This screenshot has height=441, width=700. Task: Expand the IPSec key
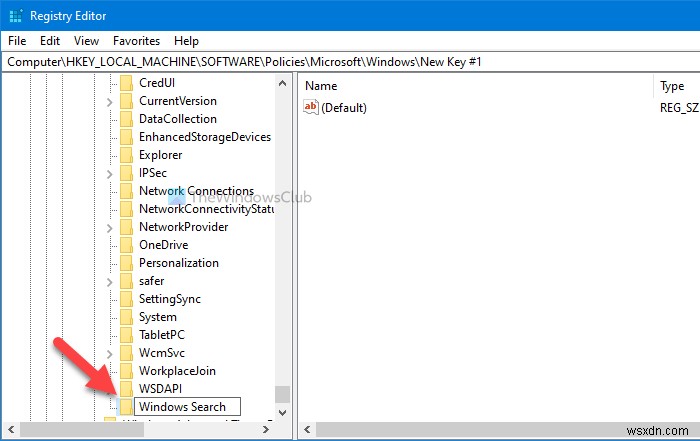pos(109,174)
